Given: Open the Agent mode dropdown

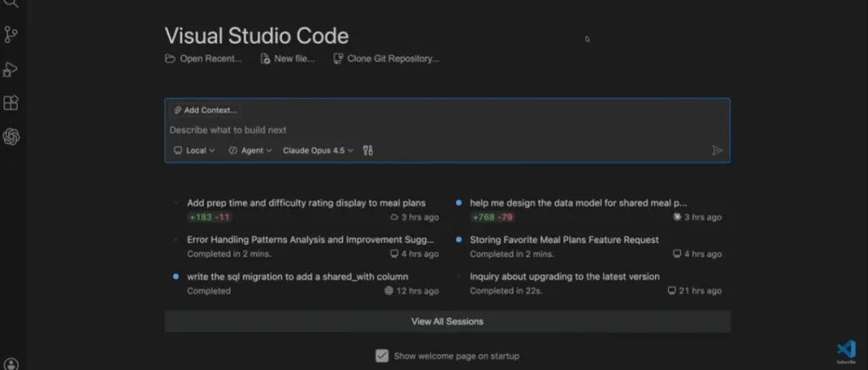Looking at the screenshot, I should coord(250,150).
